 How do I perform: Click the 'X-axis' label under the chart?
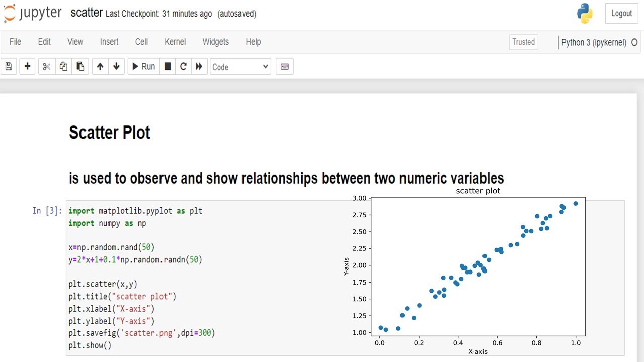(478, 352)
